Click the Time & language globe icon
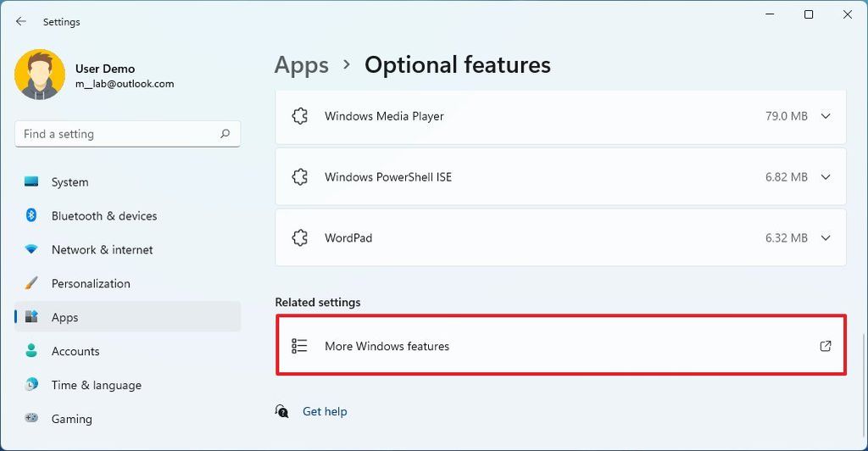 31,384
